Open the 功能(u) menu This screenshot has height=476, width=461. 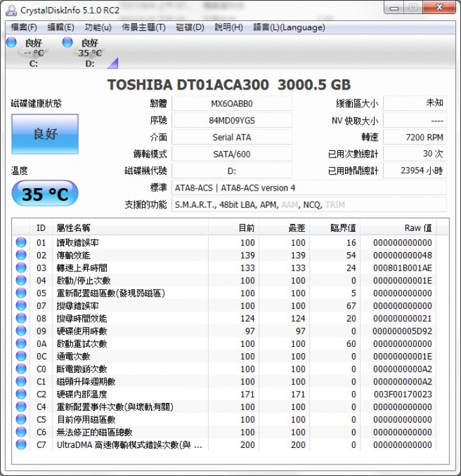pyautogui.click(x=98, y=28)
